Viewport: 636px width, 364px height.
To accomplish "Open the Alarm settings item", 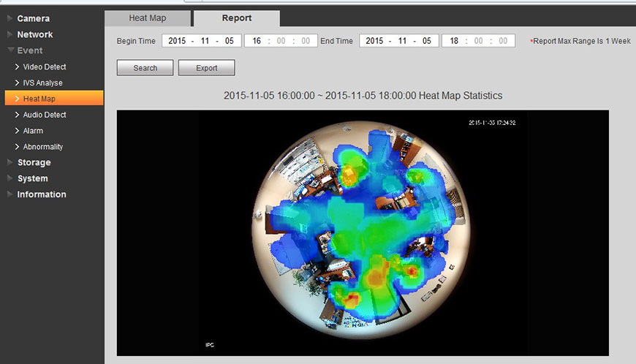I will [x=33, y=131].
